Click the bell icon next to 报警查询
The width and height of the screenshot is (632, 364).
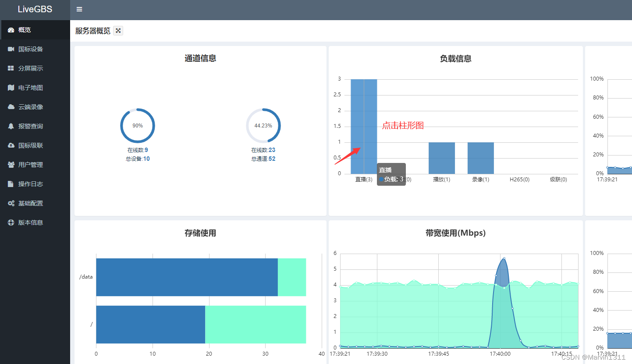coord(11,126)
